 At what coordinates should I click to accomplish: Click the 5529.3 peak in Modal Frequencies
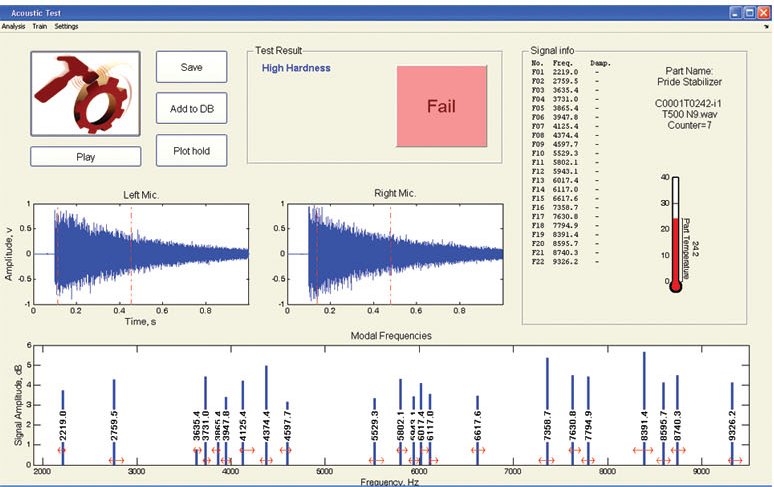point(375,431)
